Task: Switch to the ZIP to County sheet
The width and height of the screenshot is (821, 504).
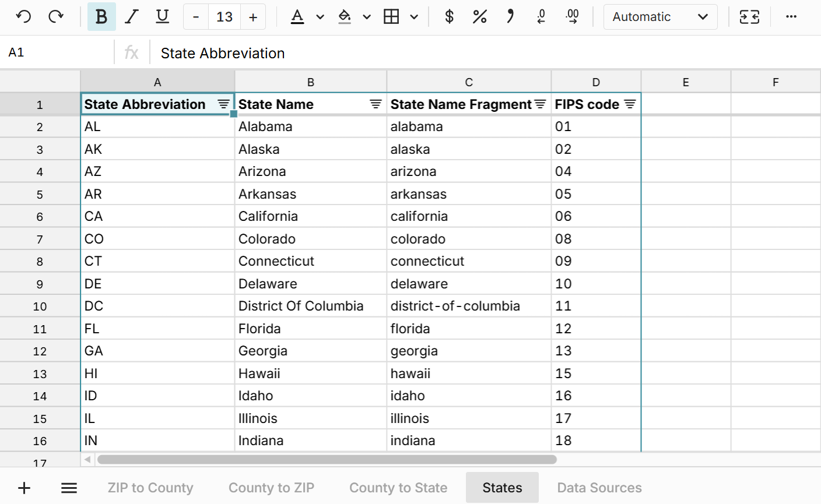Action: tap(150, 488)
